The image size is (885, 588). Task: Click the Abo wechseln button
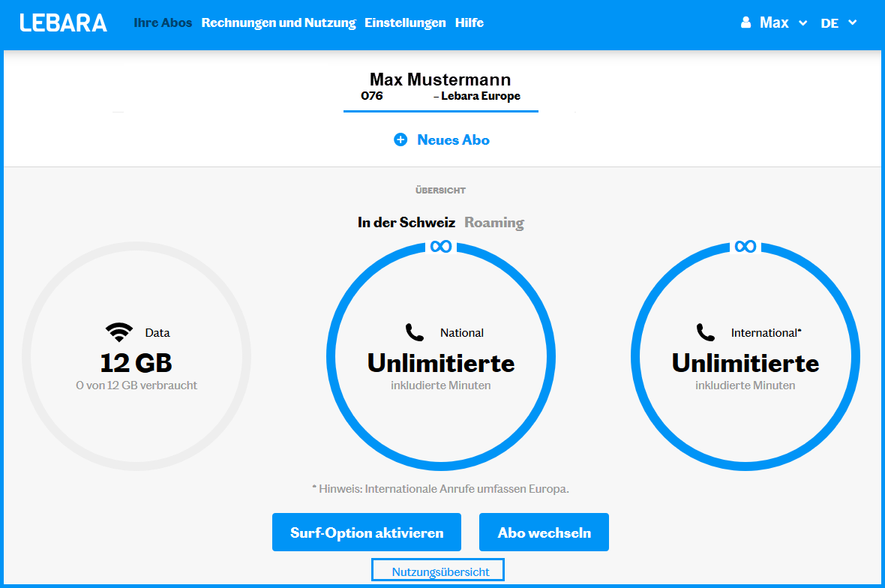(544, 532)
